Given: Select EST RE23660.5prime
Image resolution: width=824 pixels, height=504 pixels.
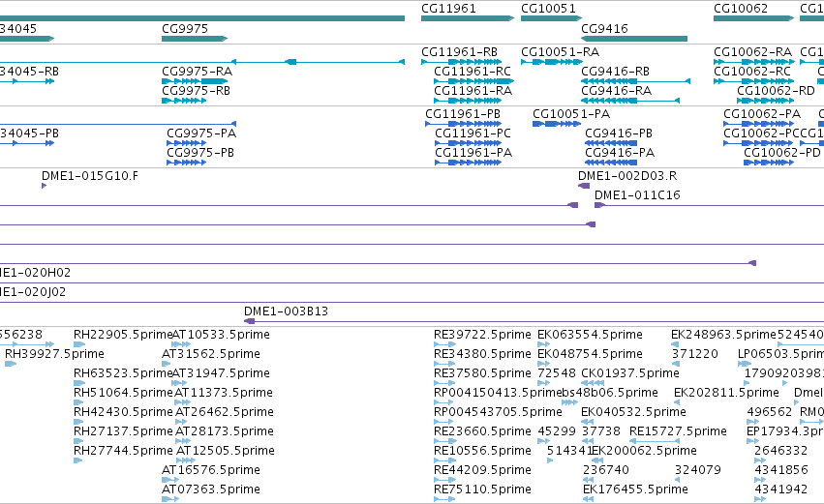Looking at the screenshot, I should click(x=444, y=441).
